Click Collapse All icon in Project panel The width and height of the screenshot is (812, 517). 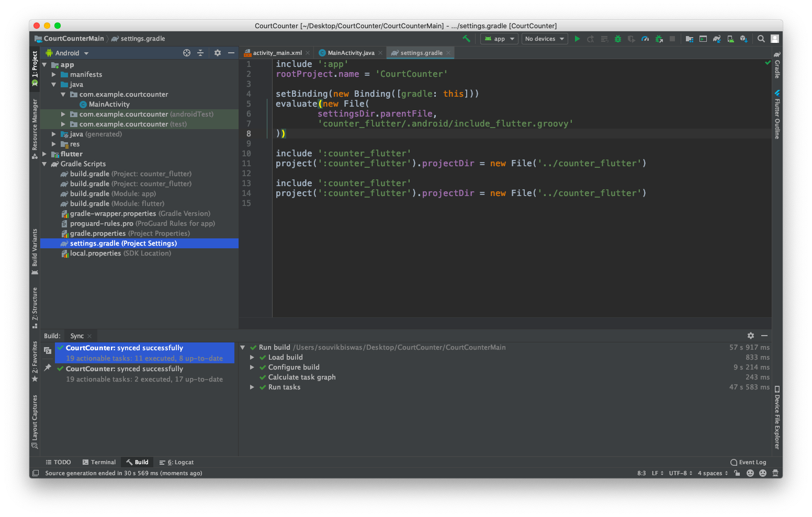(200, 53)
